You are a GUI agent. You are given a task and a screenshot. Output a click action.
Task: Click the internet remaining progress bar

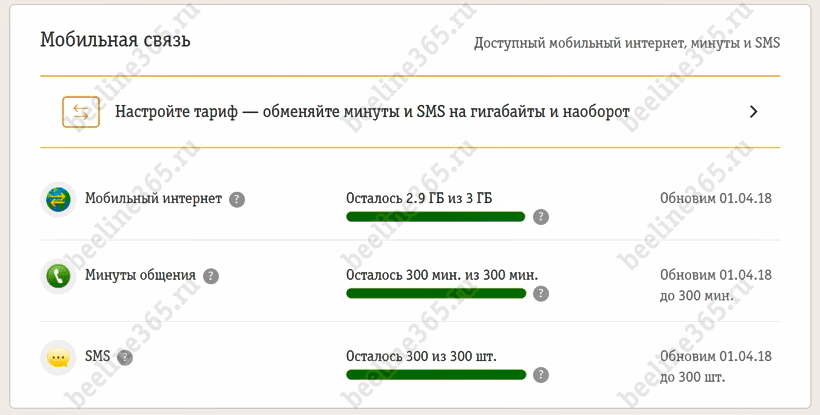click(x=435, y=216)
